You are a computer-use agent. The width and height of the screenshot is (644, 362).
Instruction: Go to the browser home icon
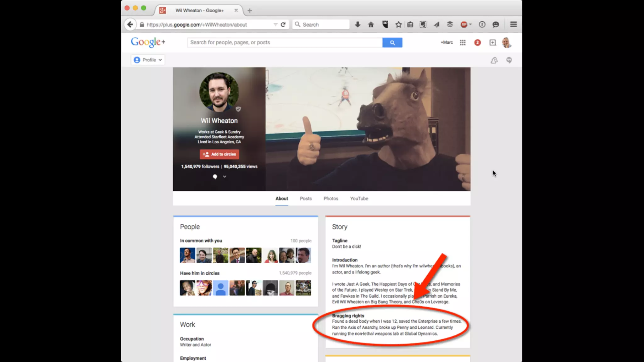[x=371, y=25]
